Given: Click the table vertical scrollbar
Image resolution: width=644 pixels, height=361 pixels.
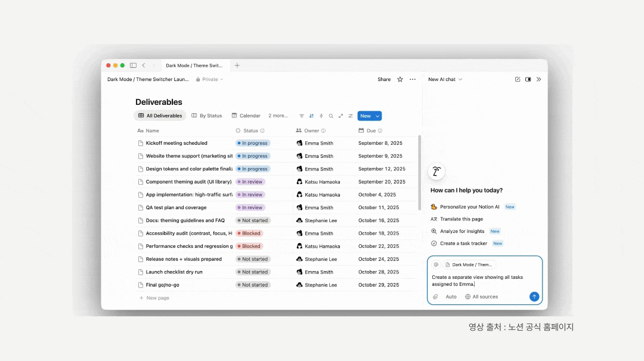Looking at the screenshot, I should pos(419,173).
